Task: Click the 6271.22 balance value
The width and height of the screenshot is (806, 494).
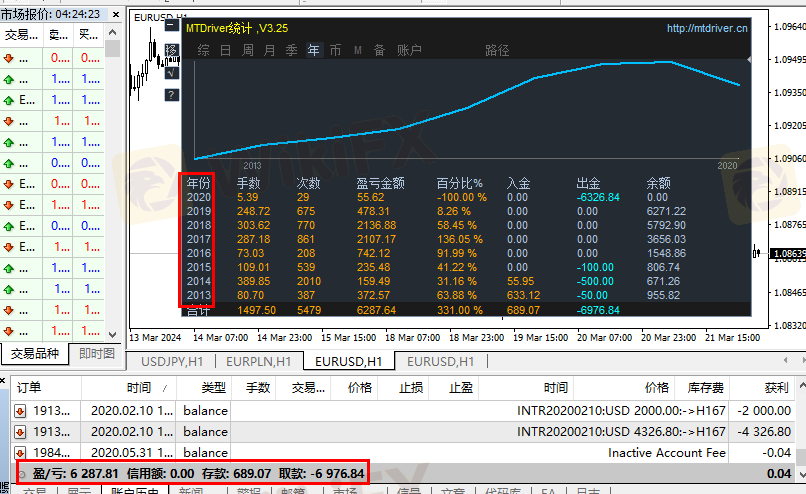Action: point(666,211)
